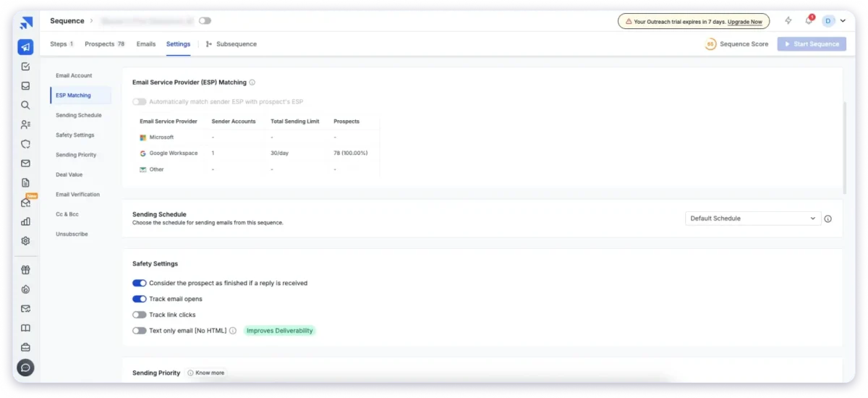This screenshot has width=868, height=398.
Task: Open the book icon in sidebar
Action: click(25, 328)
